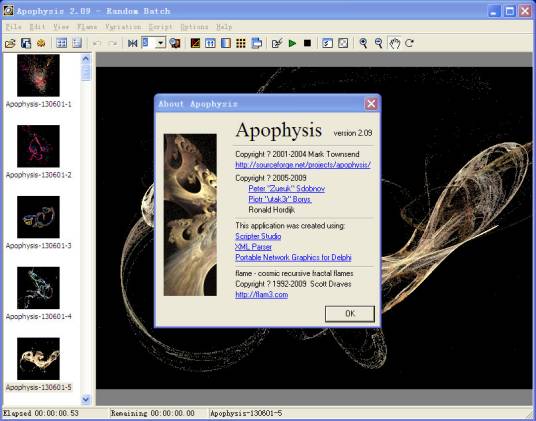536x421 pixels.
Task: Open Portable Network Graphics for Delphi link
Action: [293, 257]
